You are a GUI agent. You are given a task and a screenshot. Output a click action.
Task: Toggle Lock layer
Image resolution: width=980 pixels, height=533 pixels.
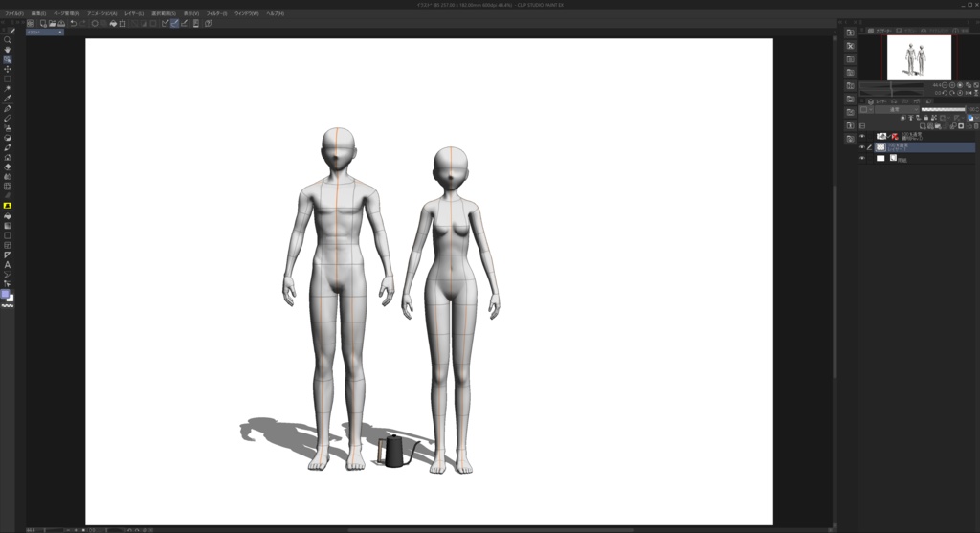point(926,118)
